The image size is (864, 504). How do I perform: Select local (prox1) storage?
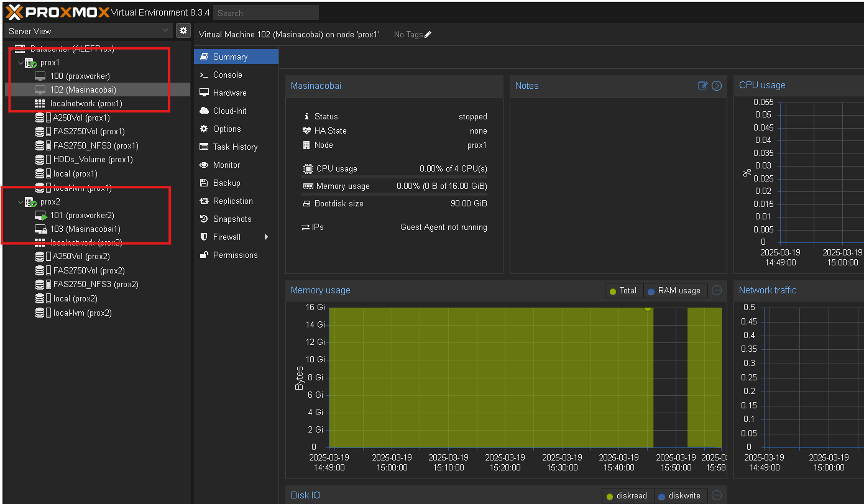pos(75,174)
